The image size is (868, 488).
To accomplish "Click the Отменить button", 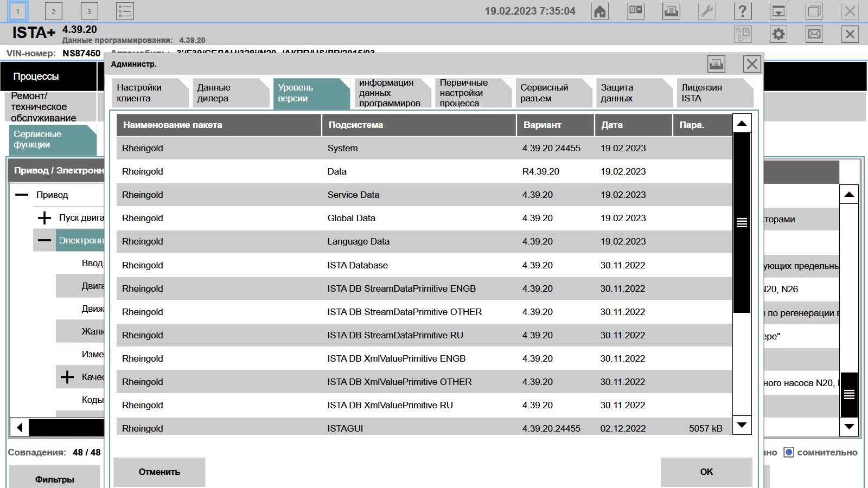I will [x=159, y=472].
